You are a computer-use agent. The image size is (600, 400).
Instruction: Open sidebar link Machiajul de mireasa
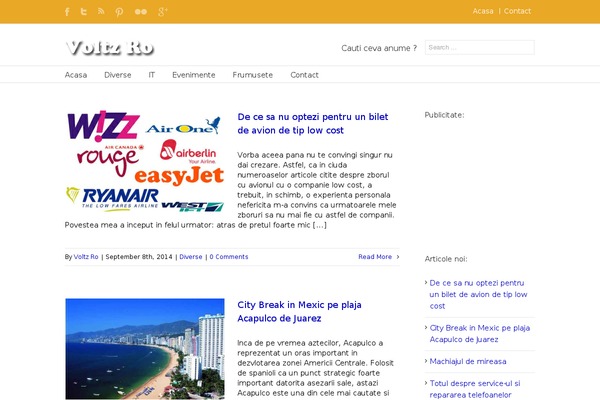[x=468, y=361]
